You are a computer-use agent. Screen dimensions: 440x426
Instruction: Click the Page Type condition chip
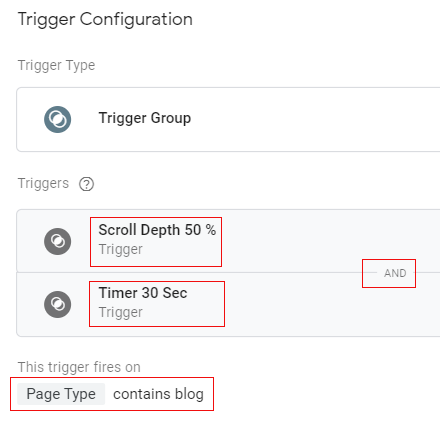tap(61, 394)
